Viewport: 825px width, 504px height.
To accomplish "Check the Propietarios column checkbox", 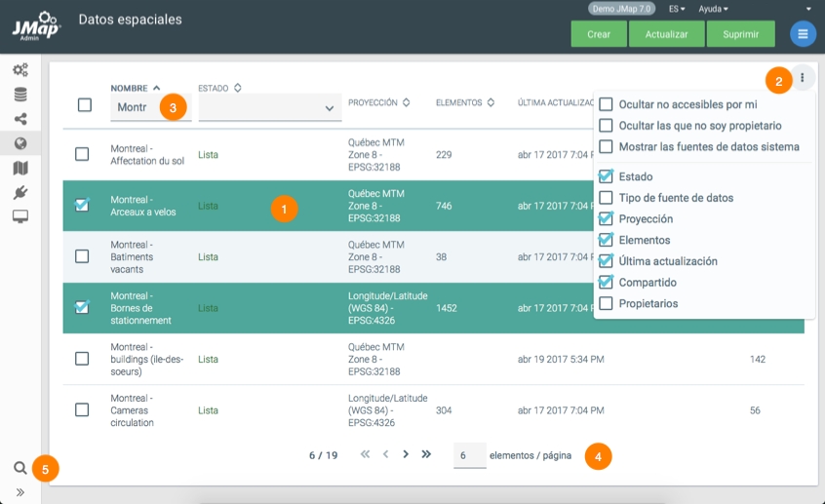I will (x=607, y=304).
